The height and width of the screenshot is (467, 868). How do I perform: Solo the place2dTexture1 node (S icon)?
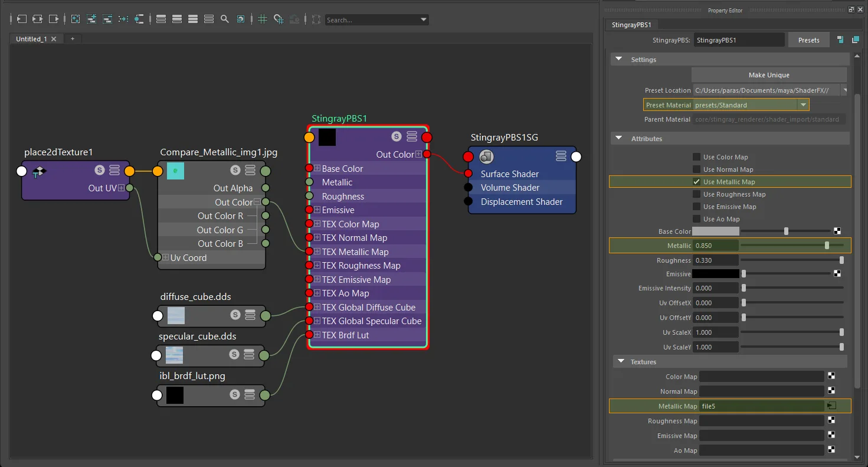pyautogui.click(x=100, y=171)
